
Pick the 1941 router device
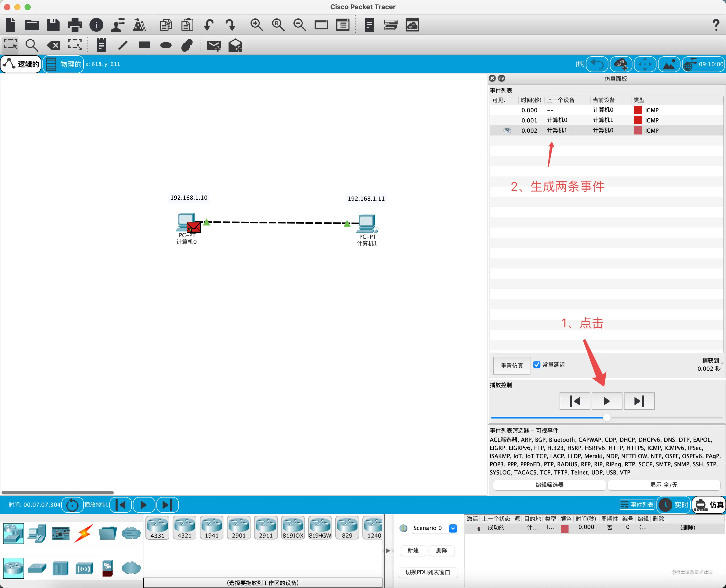tap(212, 528)
